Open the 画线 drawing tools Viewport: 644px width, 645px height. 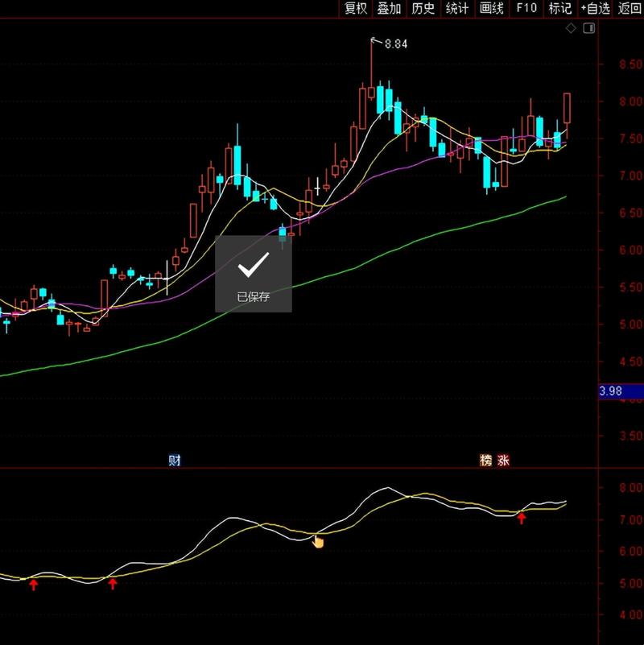point(491,8)
